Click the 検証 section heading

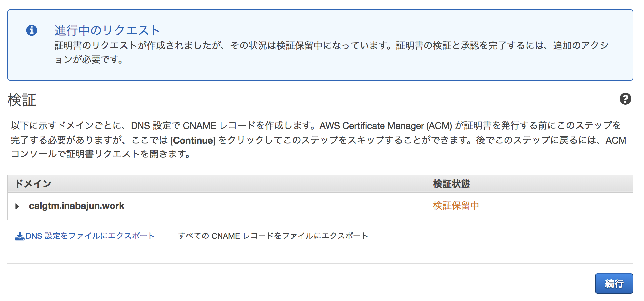tap(22, 100)
